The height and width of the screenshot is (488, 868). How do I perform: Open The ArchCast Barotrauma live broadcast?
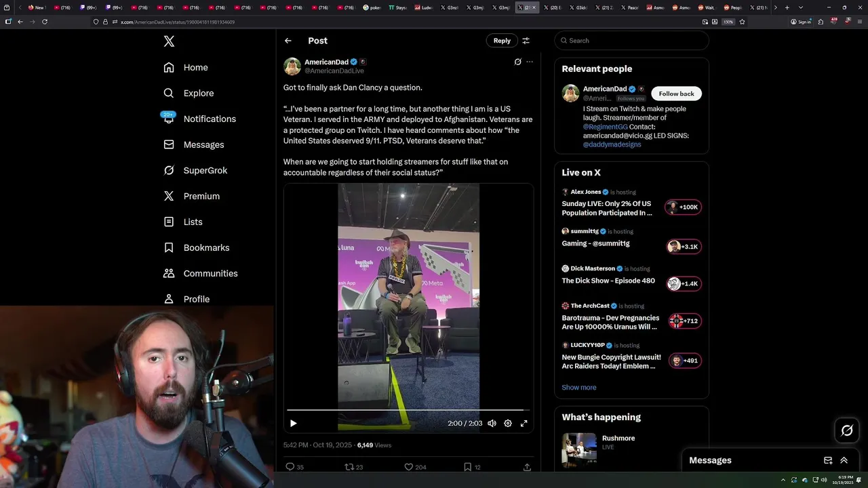point(610,322)
